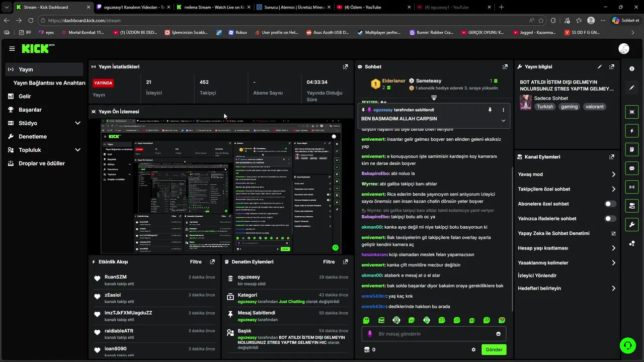Click the chat scrollbar

(x=512, y=239)
